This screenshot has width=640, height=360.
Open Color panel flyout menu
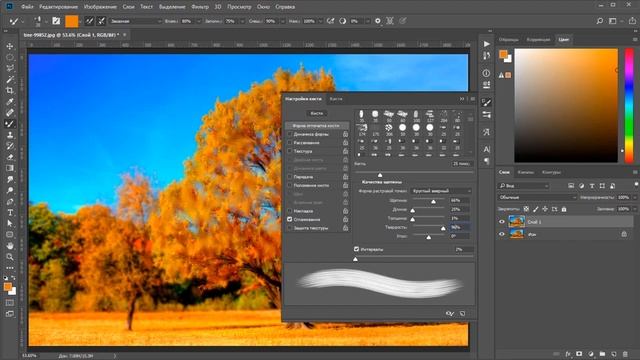coord(635,40)
